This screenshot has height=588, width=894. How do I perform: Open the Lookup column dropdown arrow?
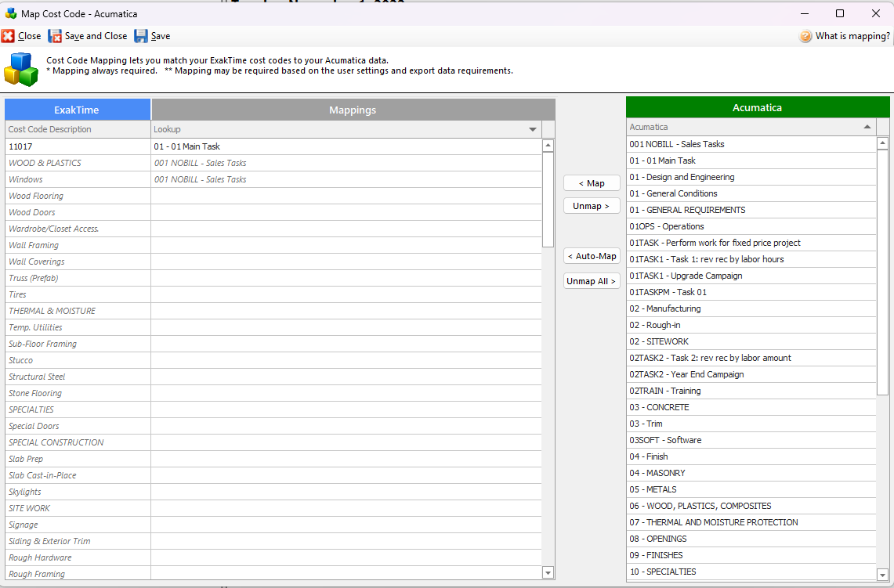pyautogui.click(x=533, y=129)
